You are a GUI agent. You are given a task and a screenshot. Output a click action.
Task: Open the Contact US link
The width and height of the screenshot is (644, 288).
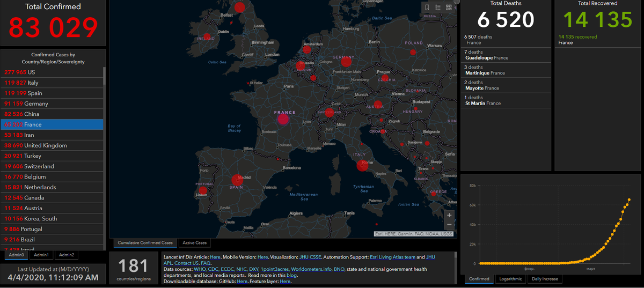coord(186,263)
